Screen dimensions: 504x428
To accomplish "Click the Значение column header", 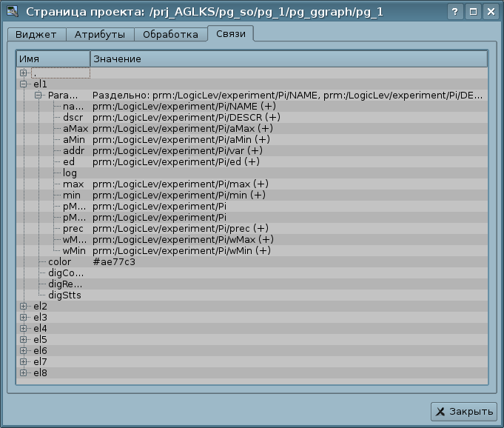I will (289, 58).
